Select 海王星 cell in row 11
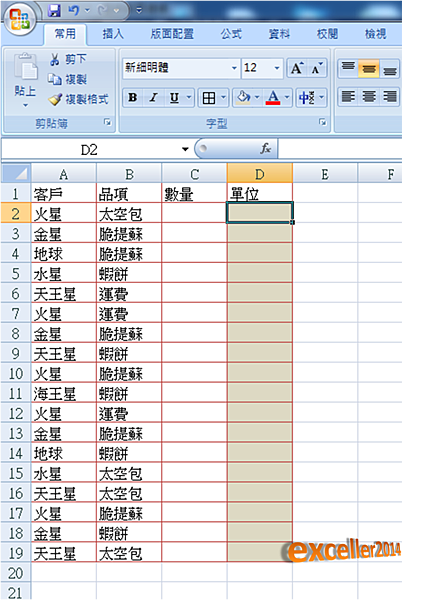The width and height of the screenshot is (442, 600). coord(64,393)
